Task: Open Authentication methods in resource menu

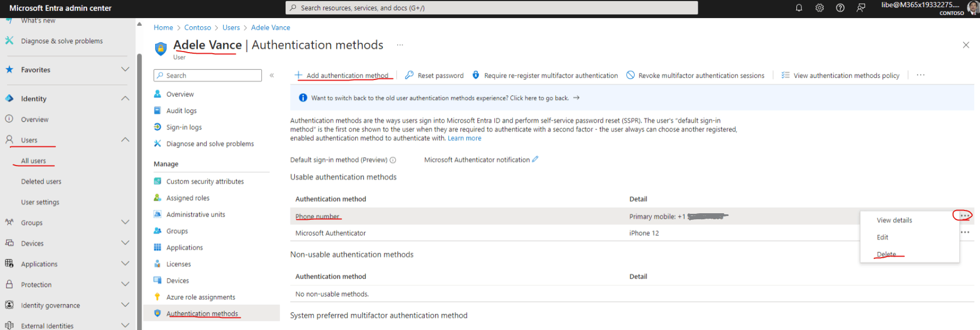Action: 202,314
